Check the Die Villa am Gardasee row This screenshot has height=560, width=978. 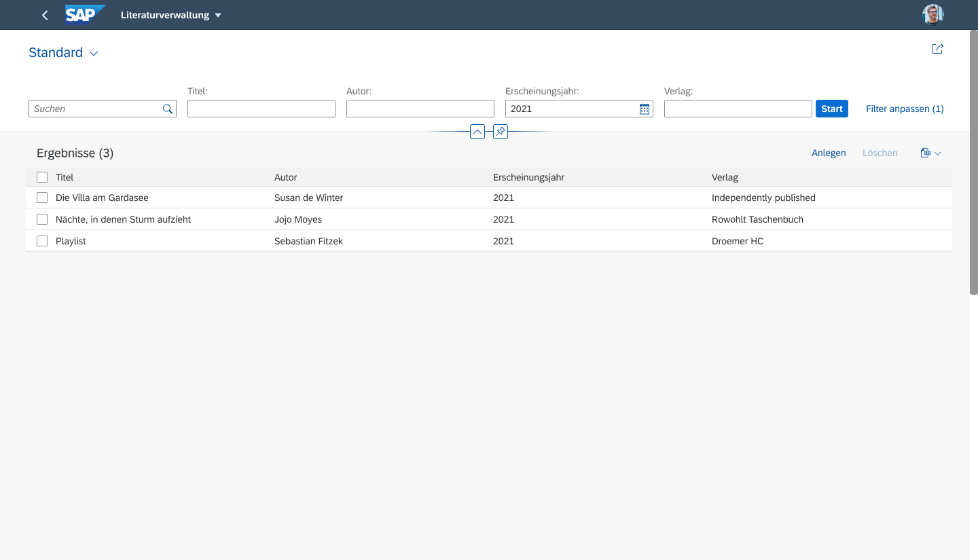pos(42,198)
